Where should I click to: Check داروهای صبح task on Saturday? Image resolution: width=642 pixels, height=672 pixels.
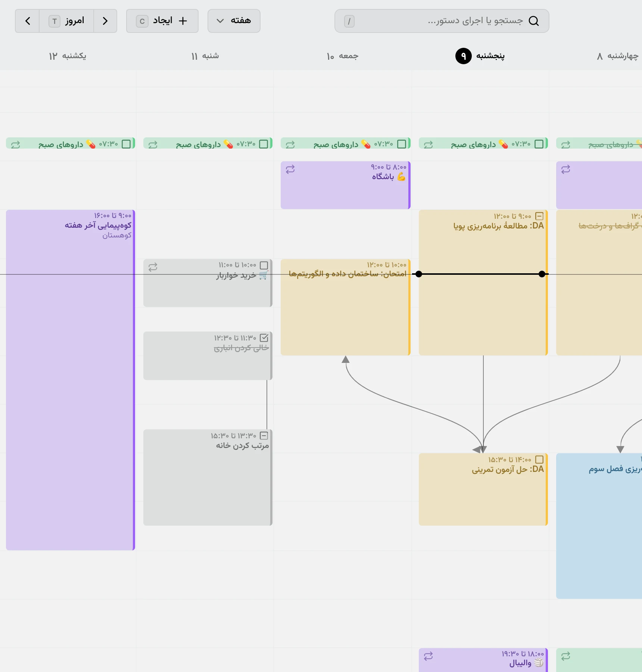[x=264, y=144]
